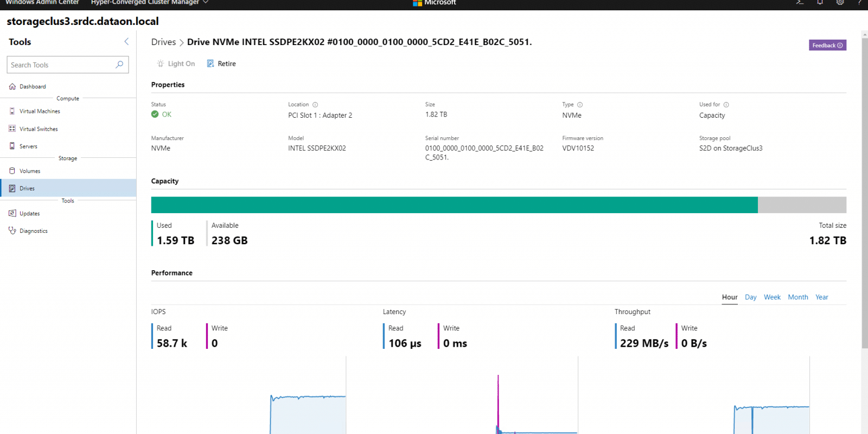Click the info icon next to Used for
The image size is (868, 434).
(x=726, y=105)
